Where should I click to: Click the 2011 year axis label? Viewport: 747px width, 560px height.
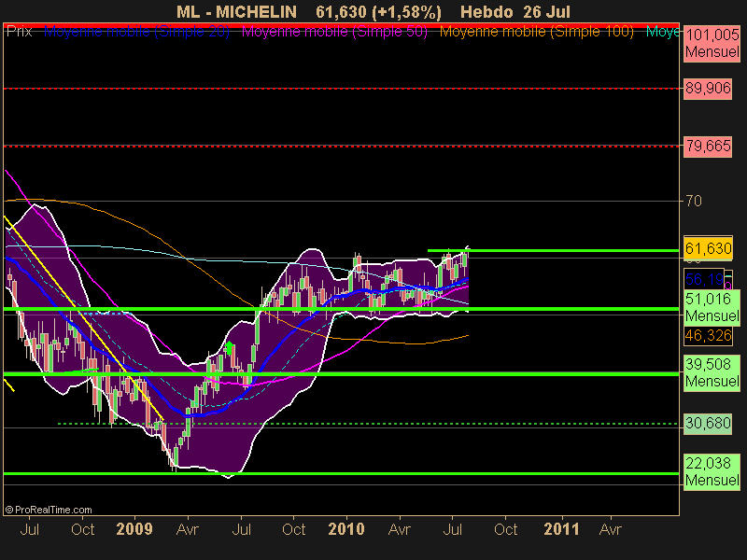pyautogui.click(x=562, y=529)
